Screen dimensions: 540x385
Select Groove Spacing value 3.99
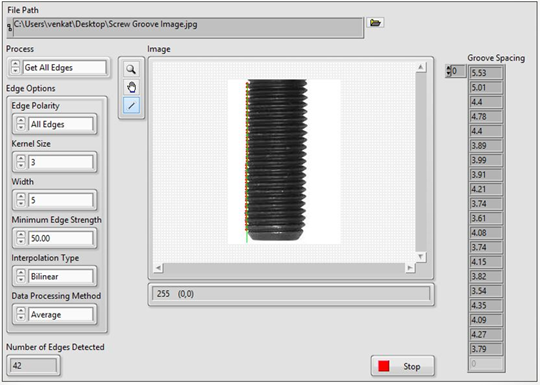(486, 160)
